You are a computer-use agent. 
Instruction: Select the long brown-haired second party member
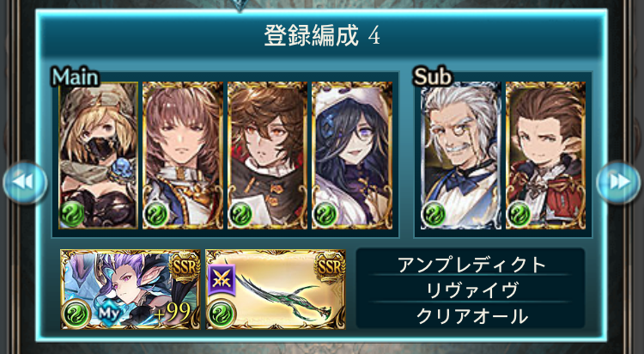point(183,156)
